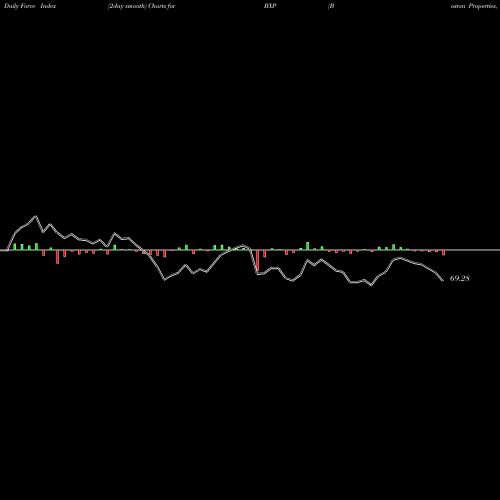Click the '(2day smooth) Charts for' text
Viewport: 500px width, 500px height.
point(142,6)
